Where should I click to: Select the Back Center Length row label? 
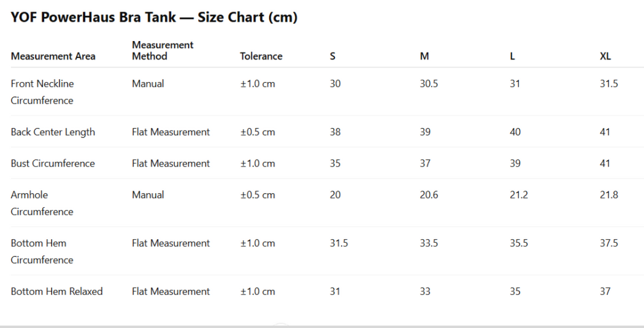pyautogui.click(x=53, y=132)
